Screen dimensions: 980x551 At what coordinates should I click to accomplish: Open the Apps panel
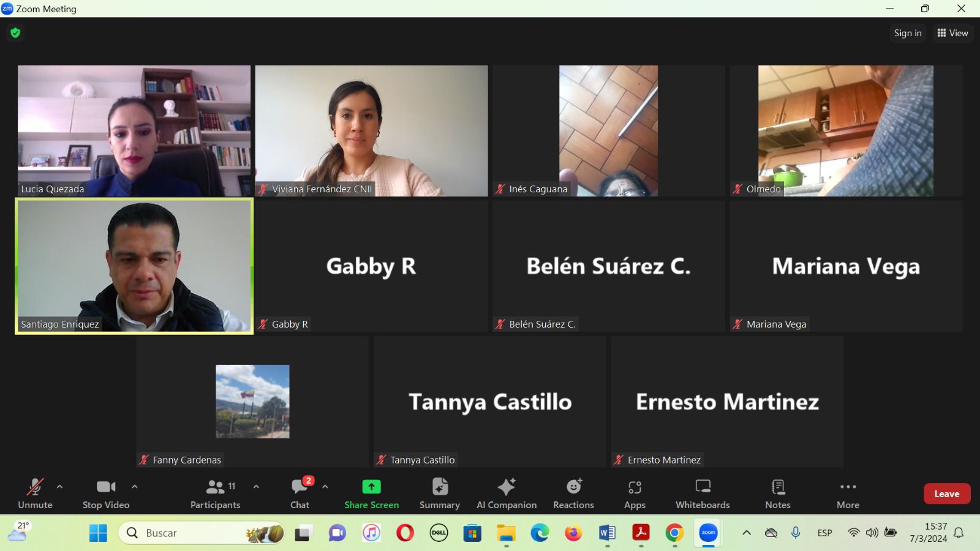tap(635, 493)
